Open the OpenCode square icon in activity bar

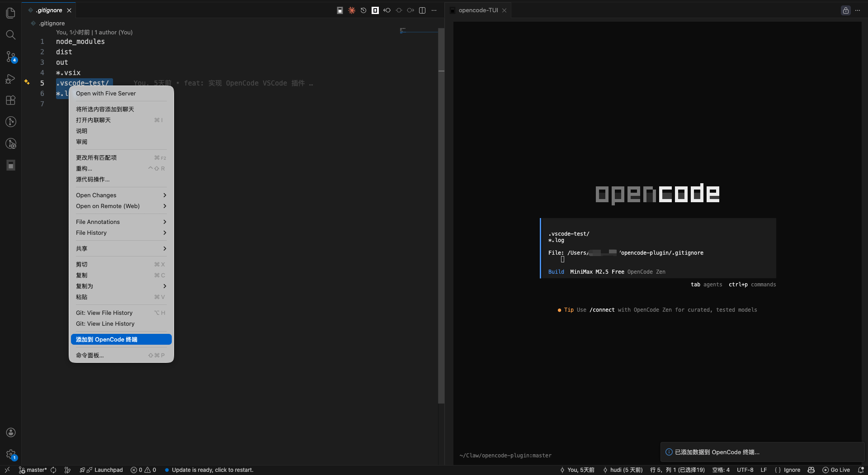[11, 165]
